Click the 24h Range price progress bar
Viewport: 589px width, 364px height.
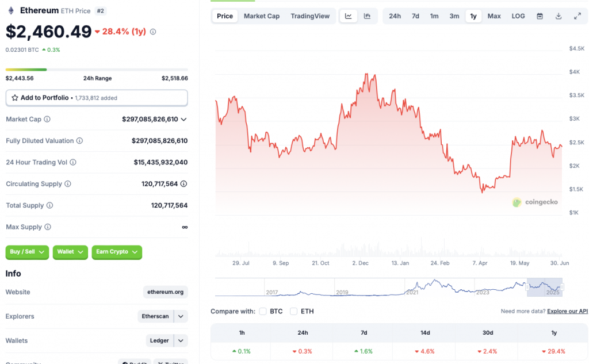click(97, 70)
